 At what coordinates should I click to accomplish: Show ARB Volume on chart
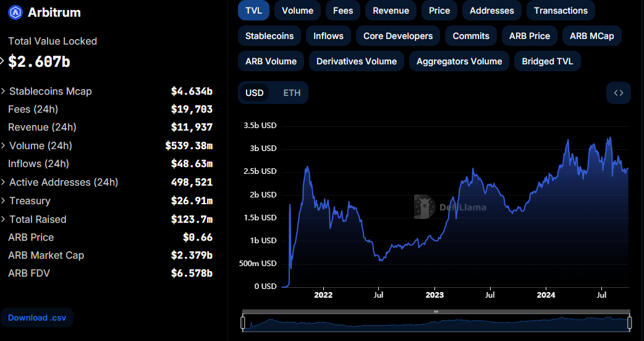pos(271,61)
